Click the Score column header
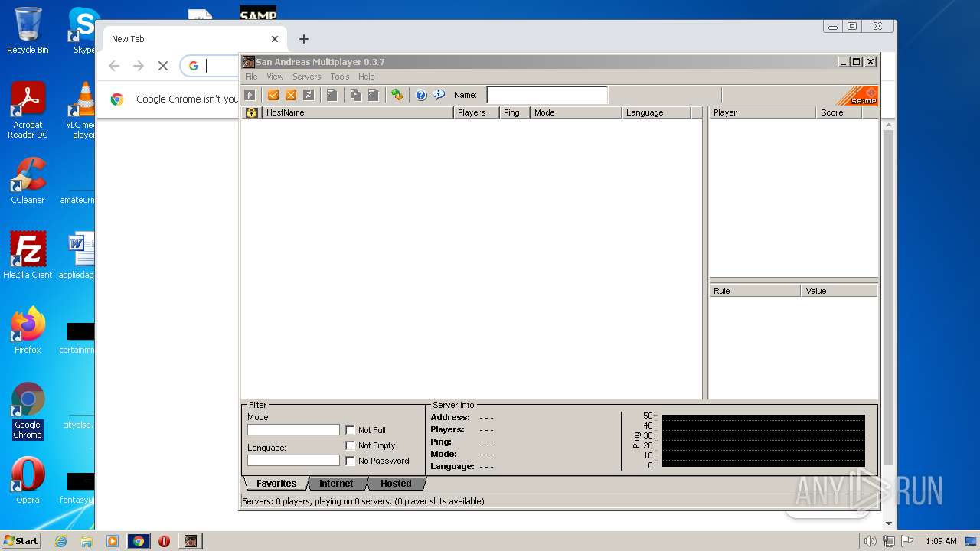Image resolution: width=980 pixels, height=551 pixels. click(x=839, y=112)
